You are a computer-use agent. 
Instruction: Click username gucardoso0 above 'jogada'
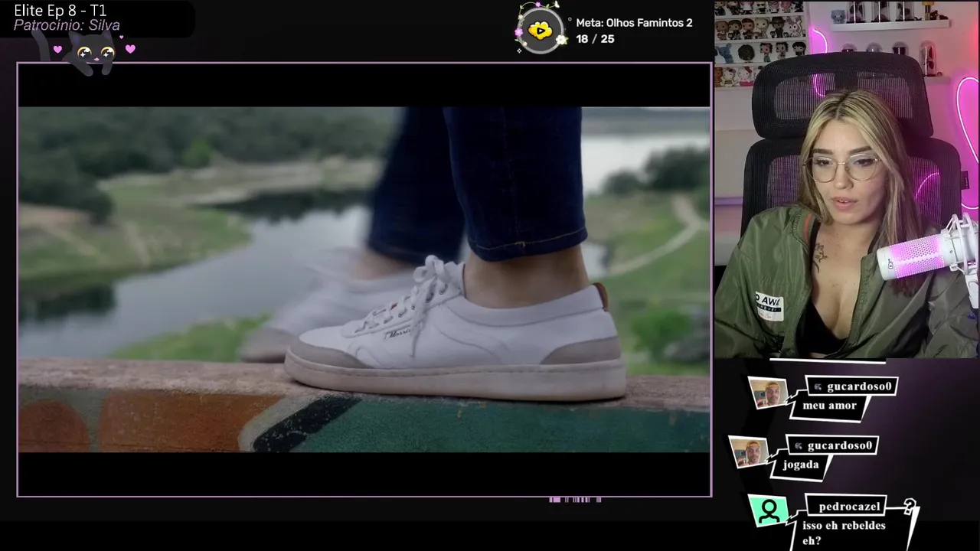[840, 445]
